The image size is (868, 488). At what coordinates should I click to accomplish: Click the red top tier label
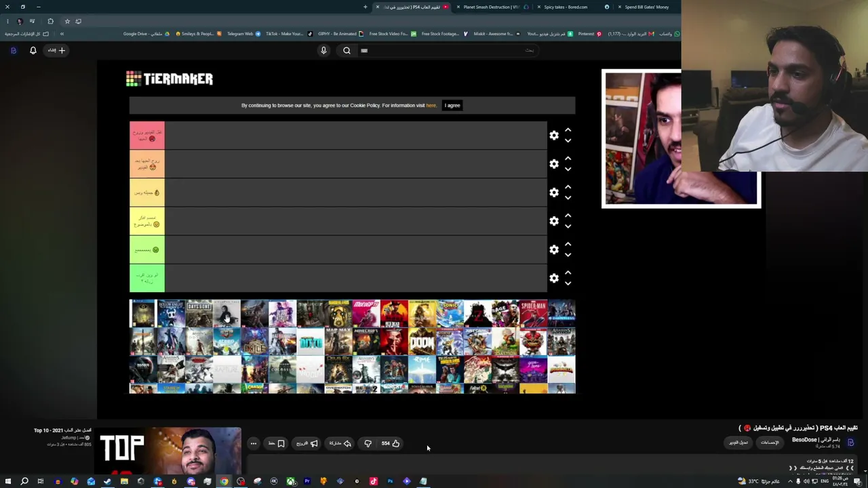[x=147, y=136]
